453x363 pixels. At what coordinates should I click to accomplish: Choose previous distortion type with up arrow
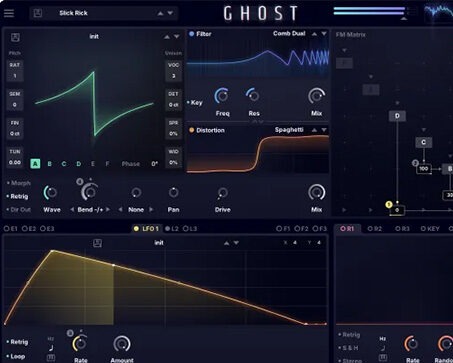point(314,130)
